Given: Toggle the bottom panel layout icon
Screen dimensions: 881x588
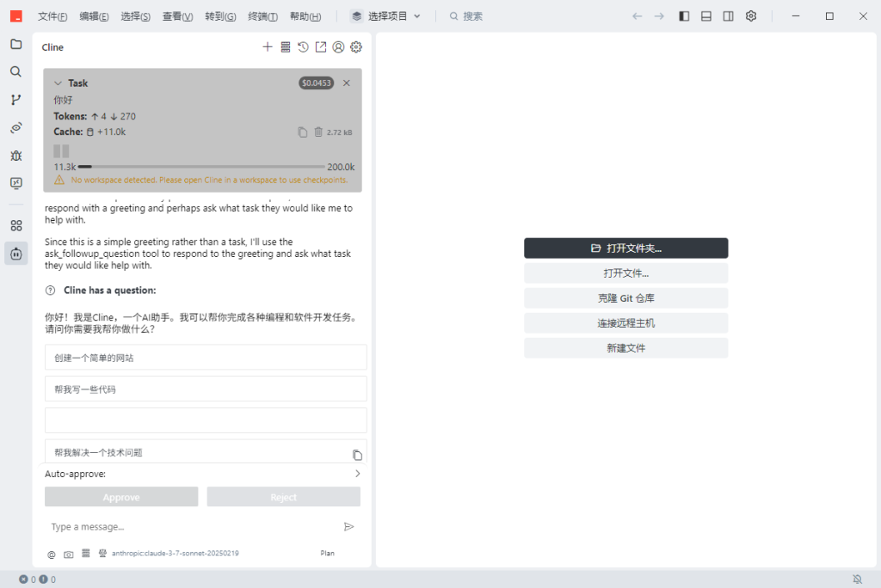Looking at the screenshot, I should 706,16.
